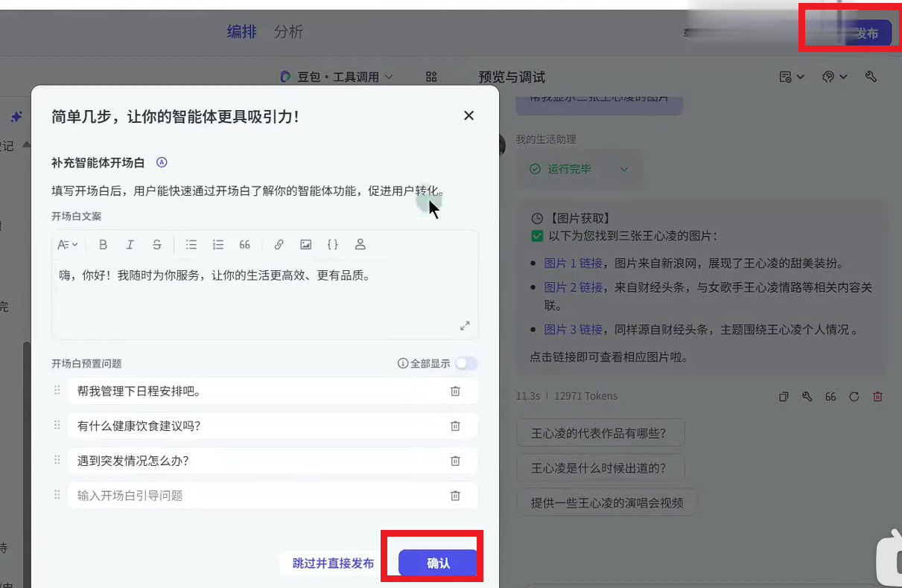Open the first dropdown icon right of 预览与调试
Viewport: 902px width, 588px height.
pyautogui.click(x=791, y=77)
